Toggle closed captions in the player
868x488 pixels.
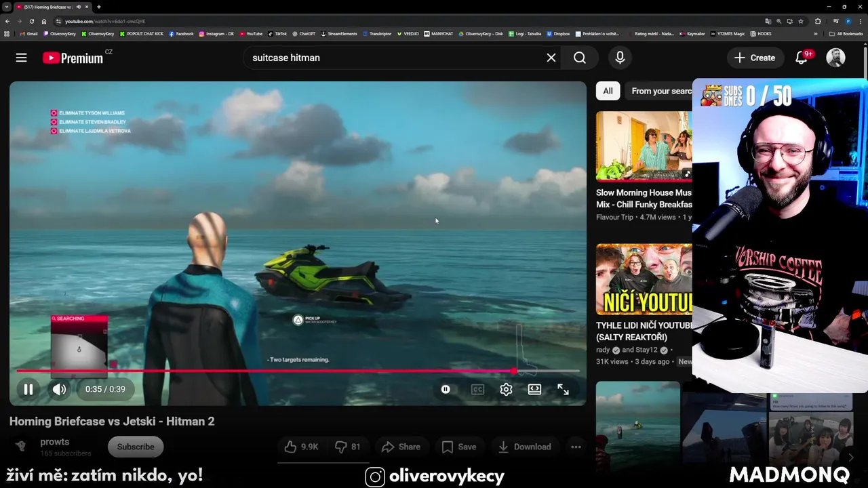pyautogui.click(x=477, y=389)
